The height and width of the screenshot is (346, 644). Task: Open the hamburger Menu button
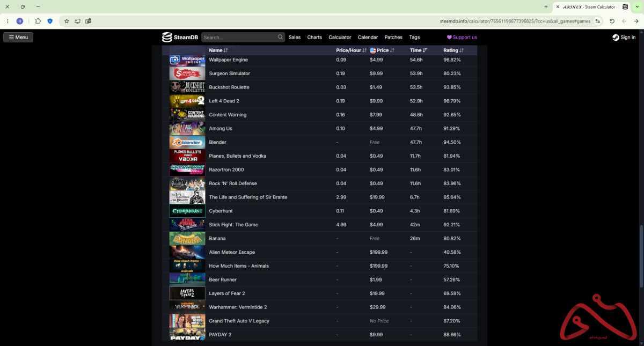tap(18, 37)
